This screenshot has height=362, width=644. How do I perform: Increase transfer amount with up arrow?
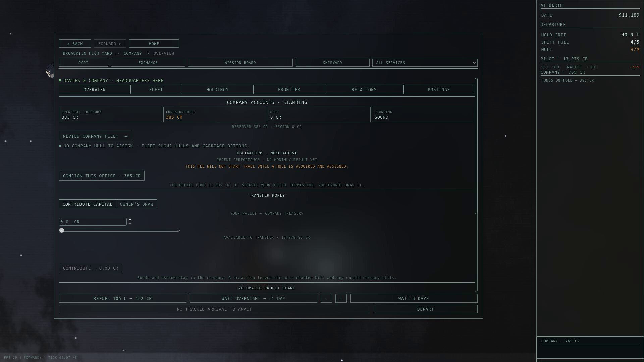tap(130, 220)
